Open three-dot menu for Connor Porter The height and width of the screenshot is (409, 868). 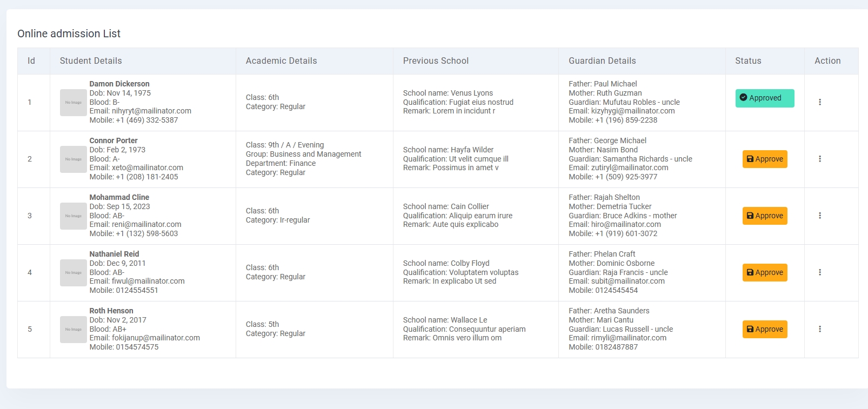[x=819, y=159]
